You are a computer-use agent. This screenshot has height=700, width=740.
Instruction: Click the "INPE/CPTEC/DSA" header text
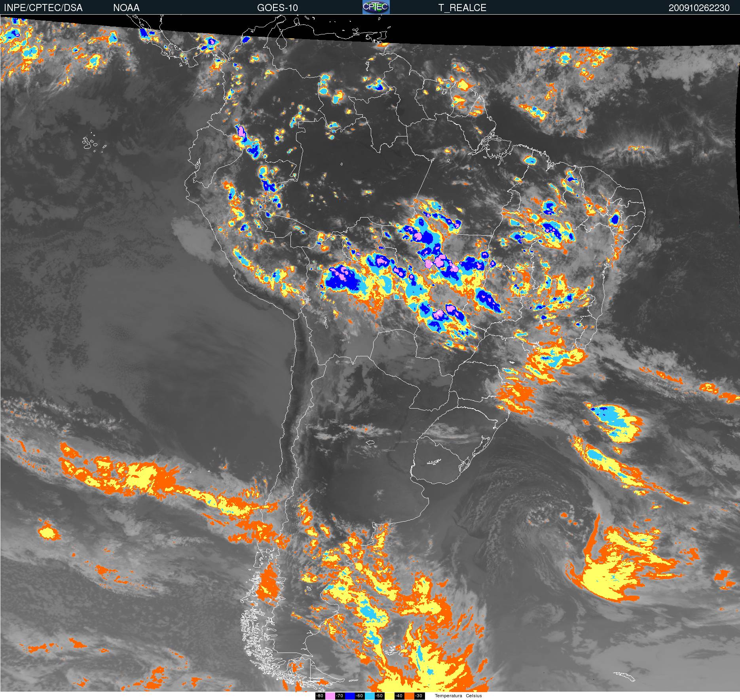coord(43,8)
